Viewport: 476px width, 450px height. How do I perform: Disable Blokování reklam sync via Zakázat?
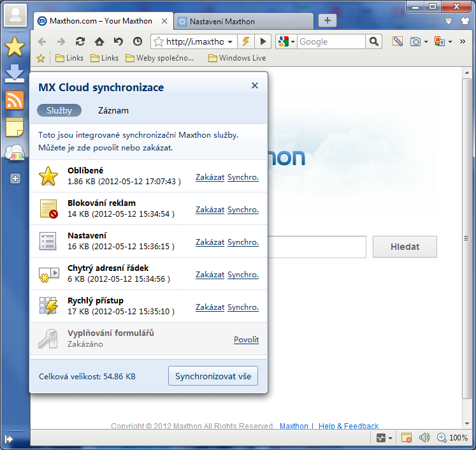pyautogui.click(x=210, y=210)
